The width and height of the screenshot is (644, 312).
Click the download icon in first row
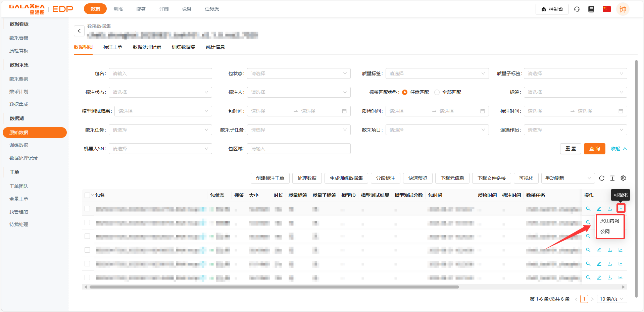pyautogui.click(x=610, y=209)
